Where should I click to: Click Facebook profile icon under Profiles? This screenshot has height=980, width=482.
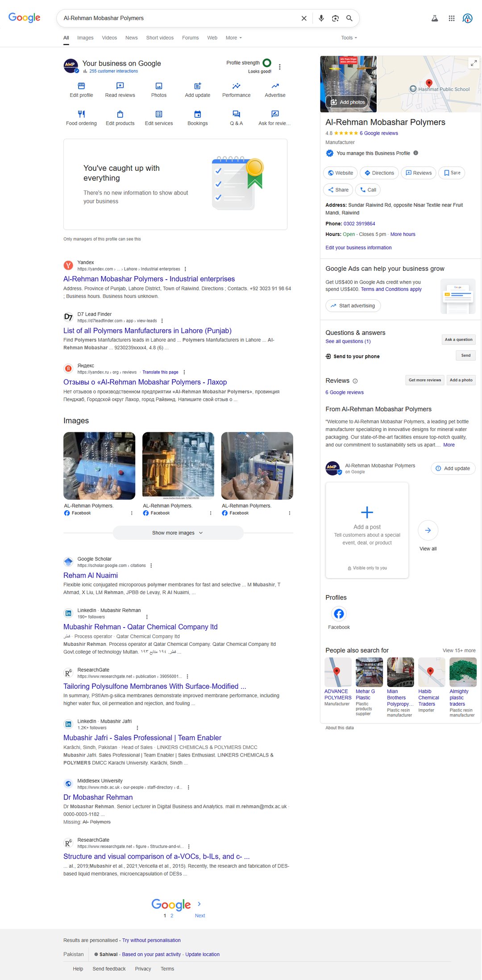pos(339,614)
